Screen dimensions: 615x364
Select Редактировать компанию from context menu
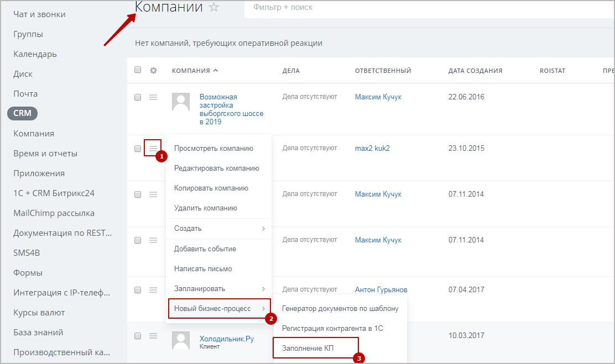(216, 168)
